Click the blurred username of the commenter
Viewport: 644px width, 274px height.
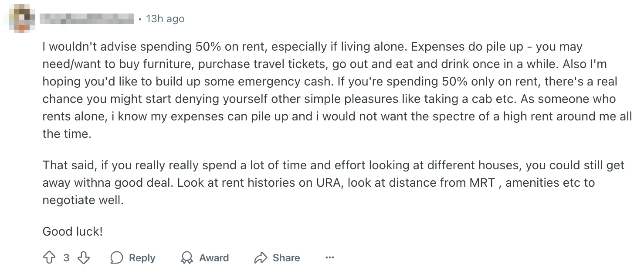86,19
